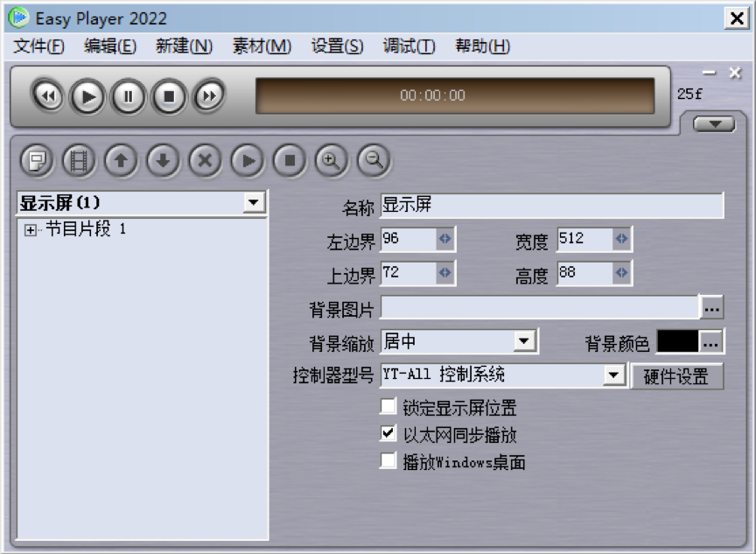Enable the 播放Windows桌面 checkbox
This screenshot has width=756, height=554.
[388, 460]
